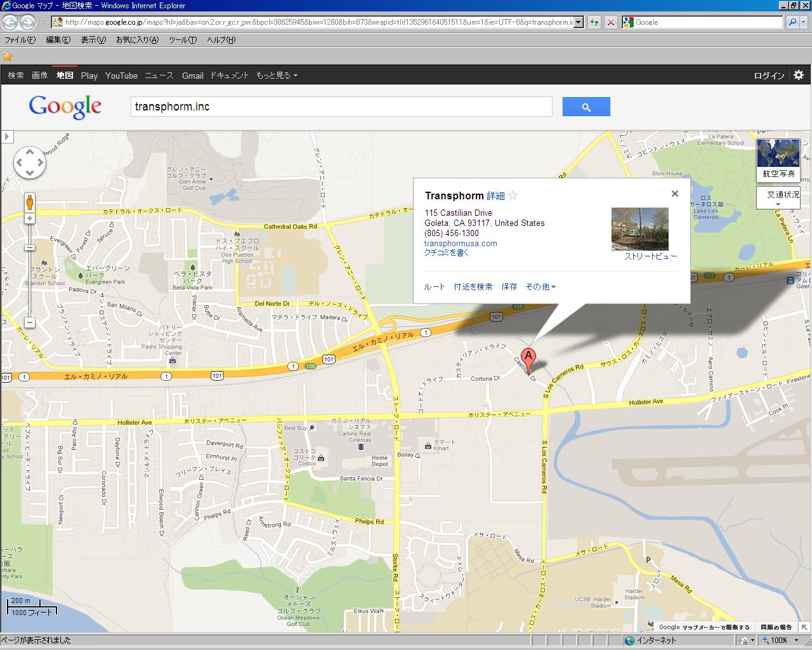Pan the map up with the compass arrow

click(x=30, y=152)
